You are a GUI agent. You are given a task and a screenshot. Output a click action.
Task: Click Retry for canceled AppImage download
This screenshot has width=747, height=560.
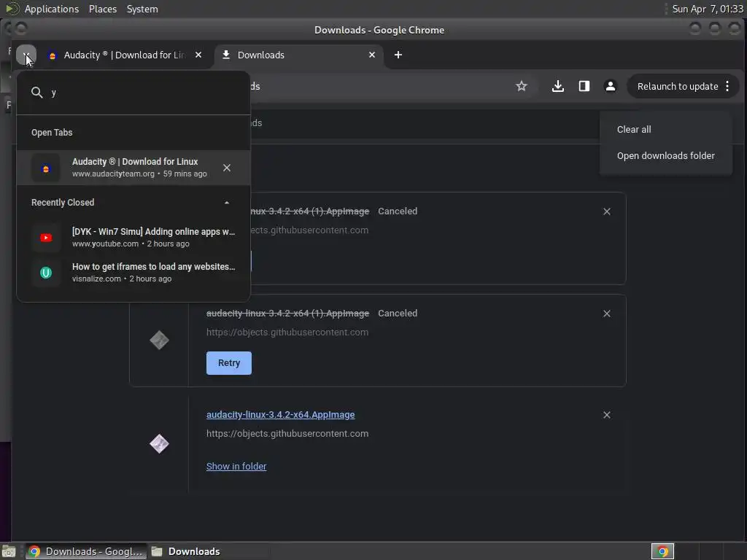(228, 363)
